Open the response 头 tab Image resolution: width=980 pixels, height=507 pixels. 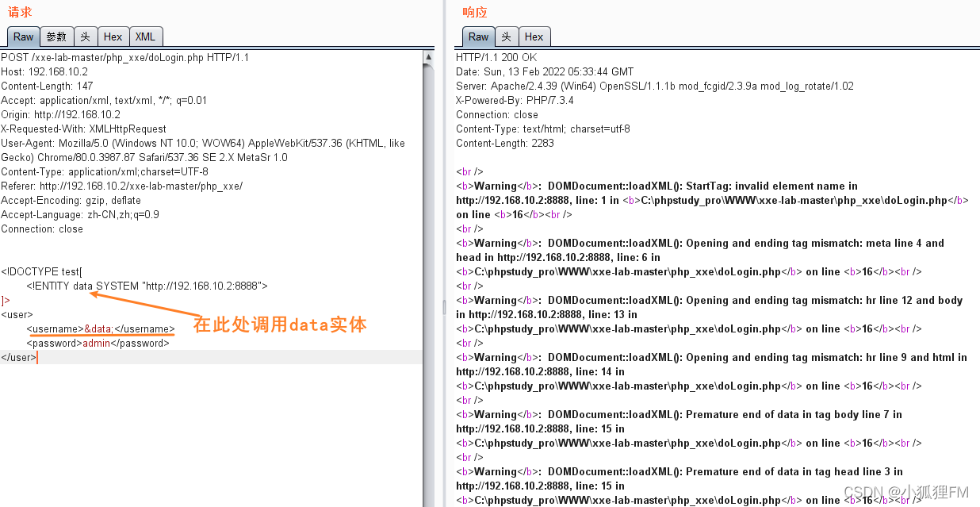pos(507,36)
